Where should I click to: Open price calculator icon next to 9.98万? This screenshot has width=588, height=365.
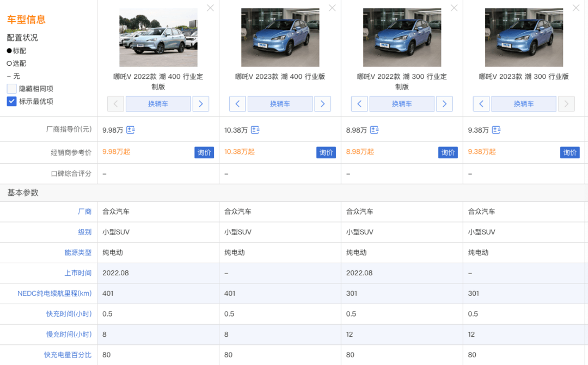(x=131, y=130)
